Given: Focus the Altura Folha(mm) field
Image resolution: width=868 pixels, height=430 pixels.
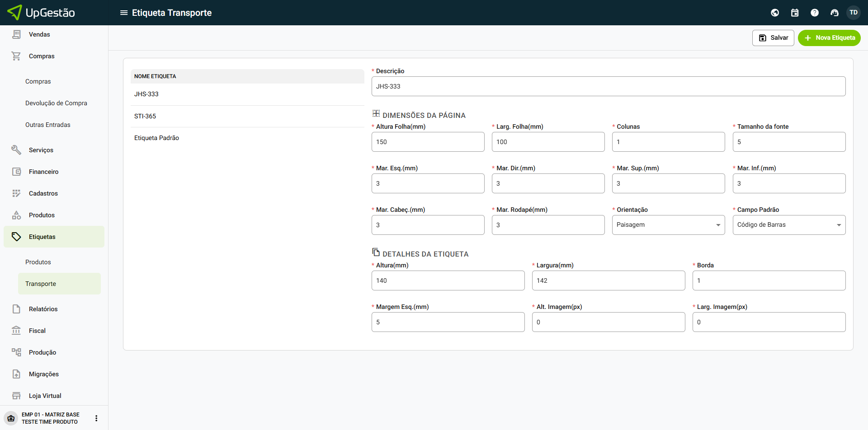Looking at the screenshot, I should tap(428, 142).
